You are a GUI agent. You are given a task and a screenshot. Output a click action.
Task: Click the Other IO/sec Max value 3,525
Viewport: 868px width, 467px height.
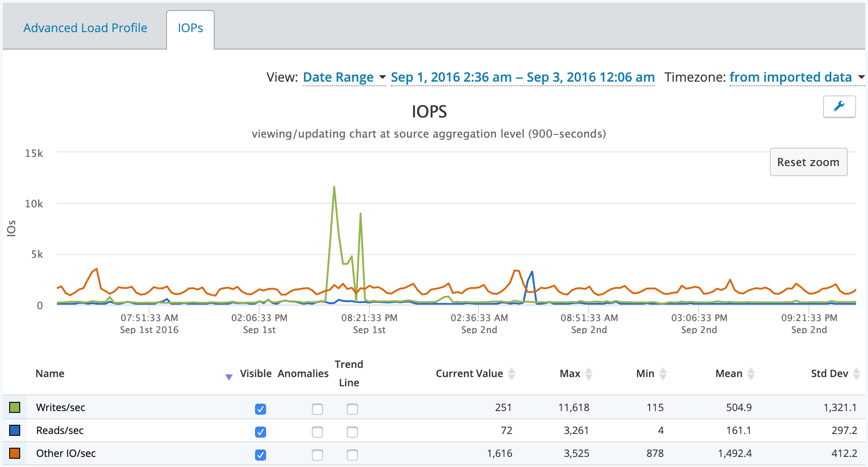pos(576,453)
